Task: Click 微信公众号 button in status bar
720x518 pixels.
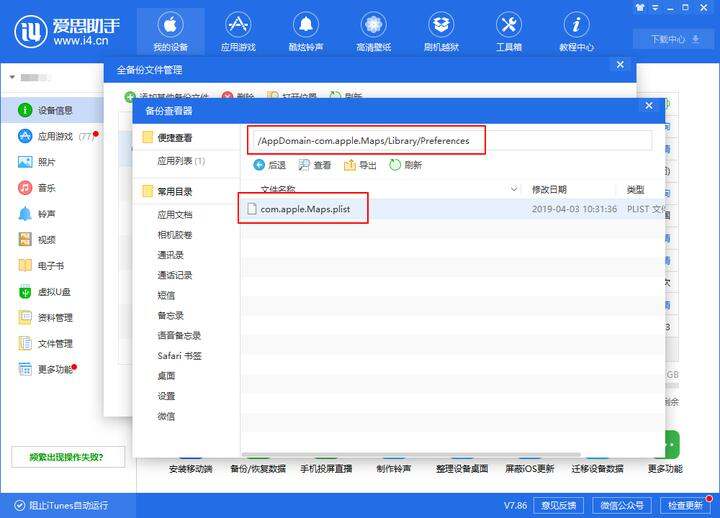Action: [x=622, y=506]
